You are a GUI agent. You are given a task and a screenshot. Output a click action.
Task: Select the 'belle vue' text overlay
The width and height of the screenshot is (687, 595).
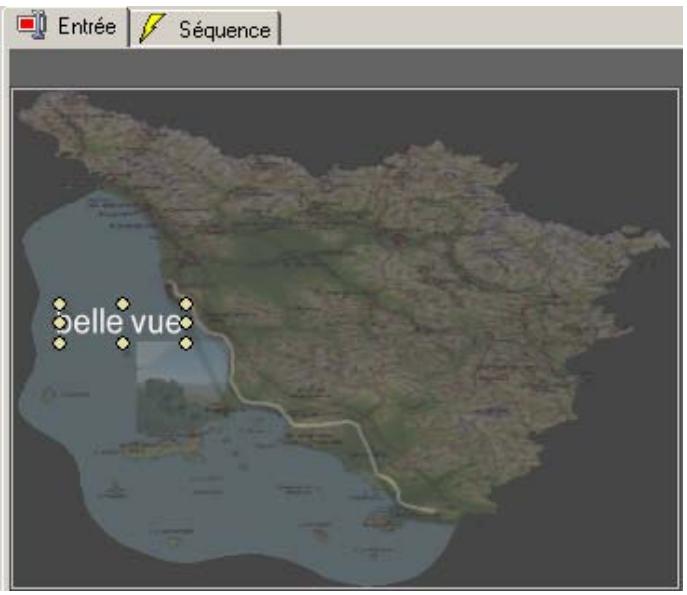coord(122,323)
